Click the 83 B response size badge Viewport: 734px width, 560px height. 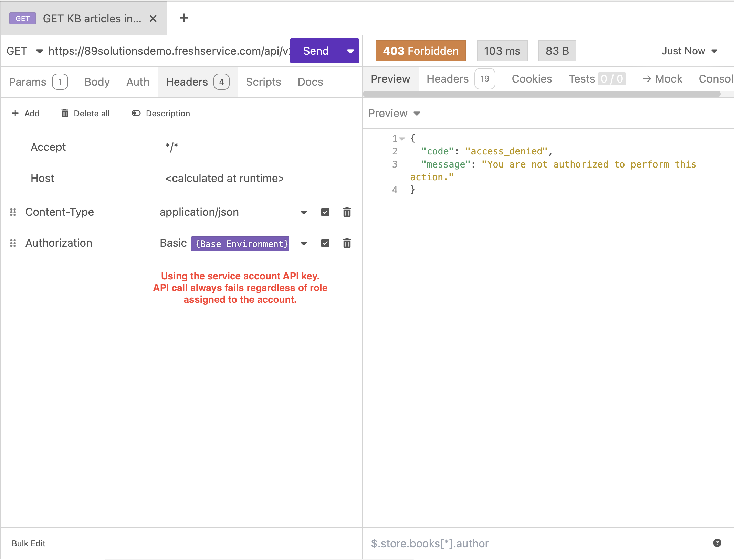click(x=557, y=51)
